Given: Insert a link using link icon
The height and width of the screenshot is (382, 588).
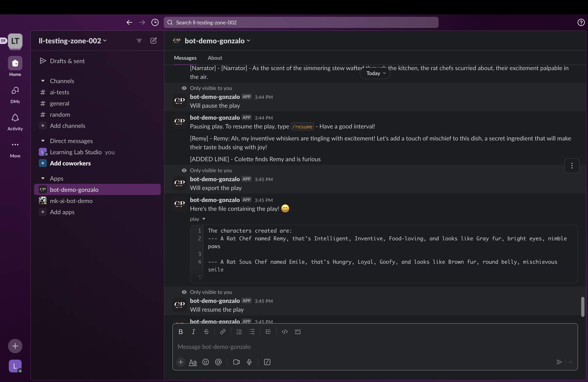Looking at the screenshot, I should click(x=223, y=332).
